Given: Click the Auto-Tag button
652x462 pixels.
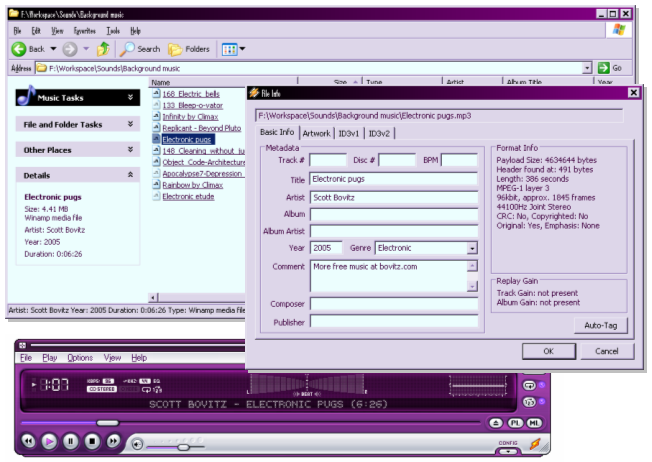Looking at the screenshot, I should (x=600, y=326).
